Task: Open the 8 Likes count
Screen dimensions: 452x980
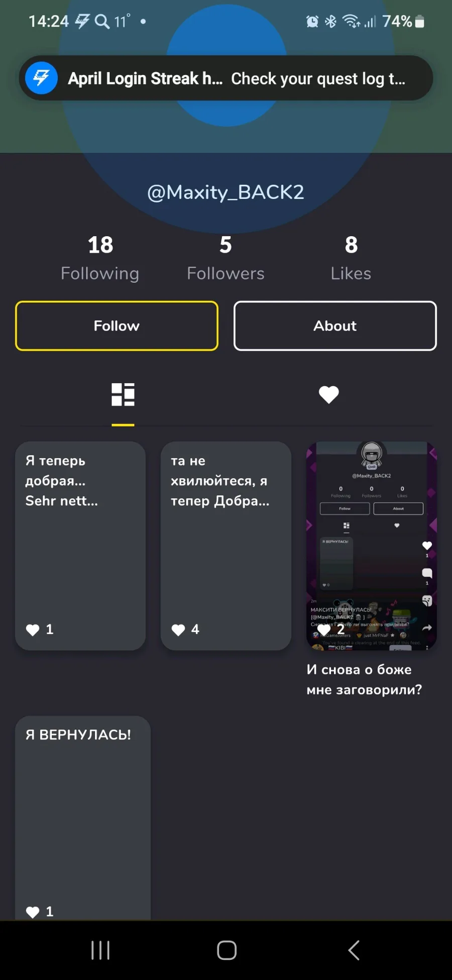Action: click(x=351, y=259)
